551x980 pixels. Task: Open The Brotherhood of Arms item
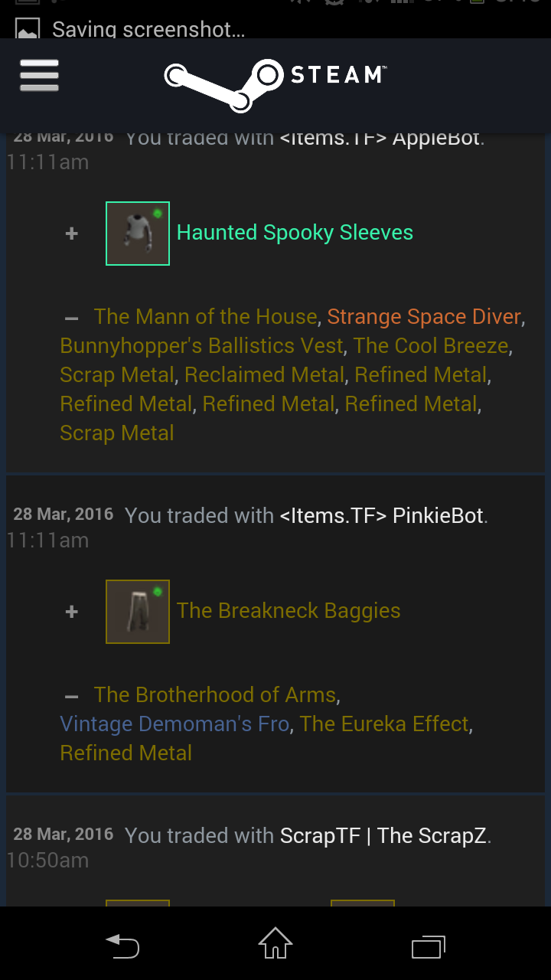click(x=215, y=695)
